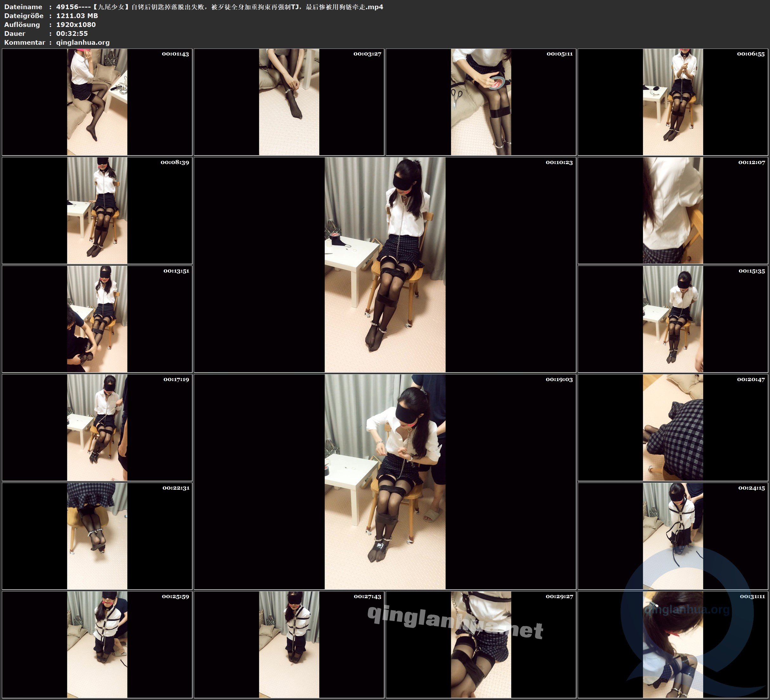Click the frame stamped 00:25:59
Image resolution: width=770 pixels, height=700 pixels.
point(97,644)
